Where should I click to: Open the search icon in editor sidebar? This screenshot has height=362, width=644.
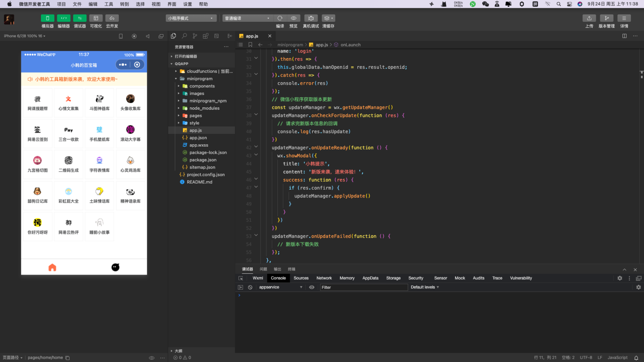click(x=184, y=36)
